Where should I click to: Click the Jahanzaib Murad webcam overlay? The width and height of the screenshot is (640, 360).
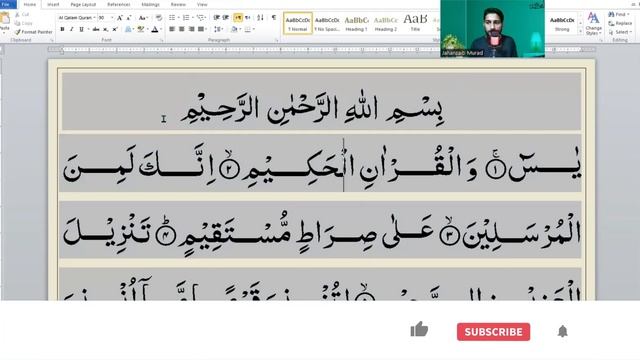point(492,28)
